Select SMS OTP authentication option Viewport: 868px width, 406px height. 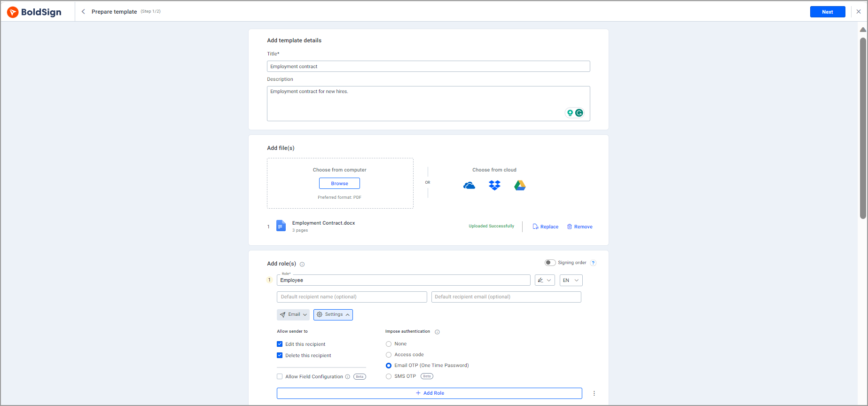coord(389,376)
